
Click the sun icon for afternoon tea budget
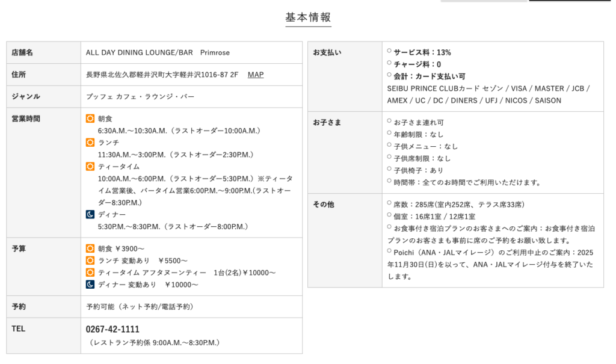pos(90,273)
